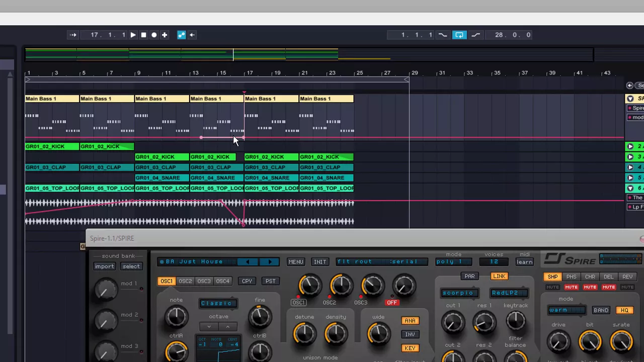
Task: Select the first GR01_02_KICK clip
Action: (x=52, y=146)
